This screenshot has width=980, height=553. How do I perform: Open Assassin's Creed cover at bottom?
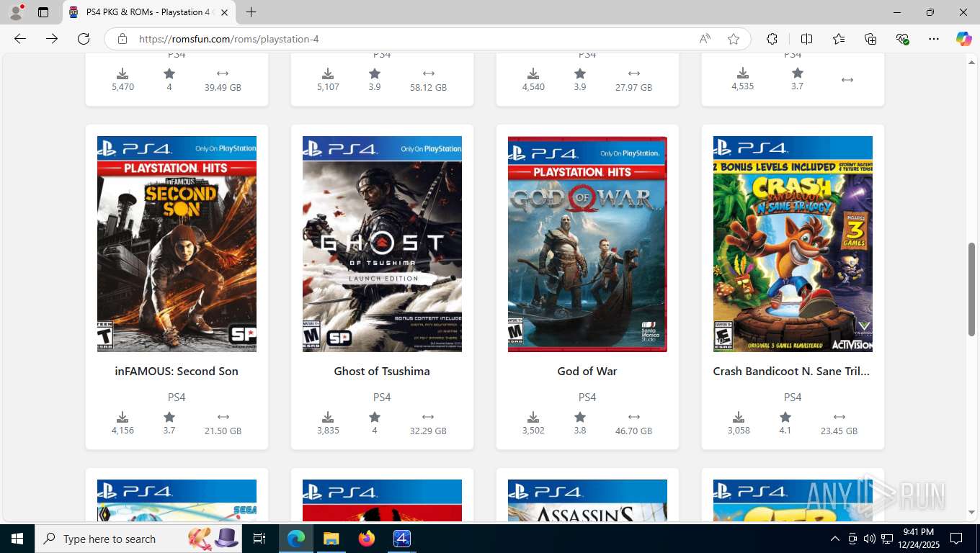(587, 501)
